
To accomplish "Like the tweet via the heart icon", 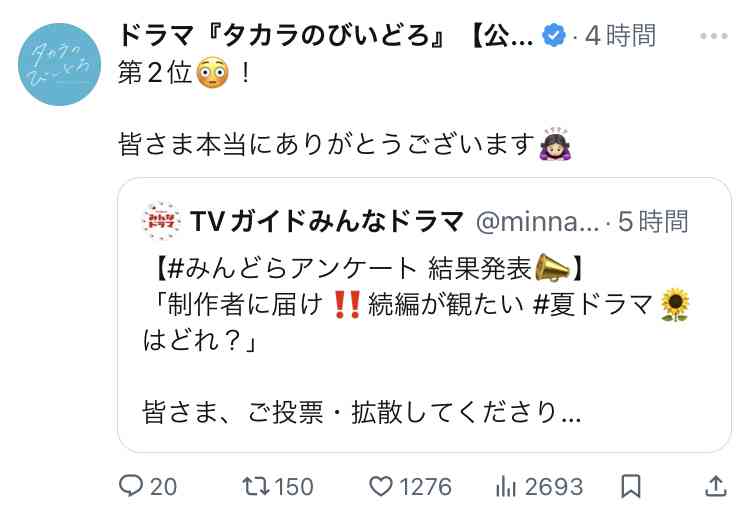I will coord(381,486).
